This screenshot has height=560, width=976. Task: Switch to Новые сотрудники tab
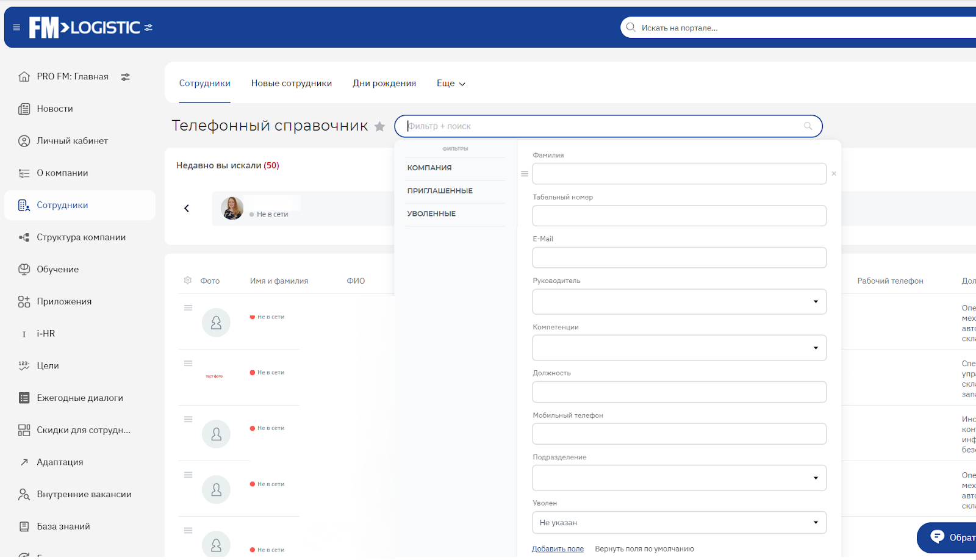coord(292,84)
